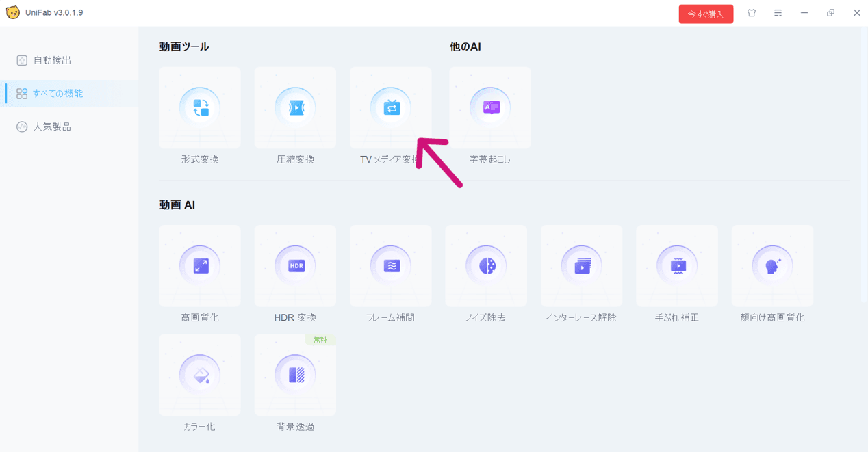Click the red 今すぐ購入 buy button
Viewport: 868px width, 452px height.
(x=706, y=14)
